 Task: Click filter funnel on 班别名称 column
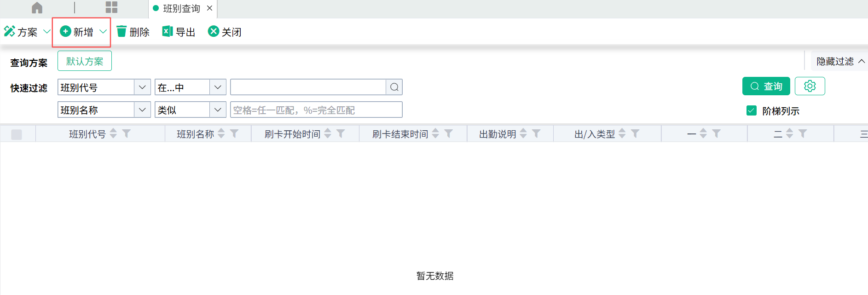tap(234, 133)
